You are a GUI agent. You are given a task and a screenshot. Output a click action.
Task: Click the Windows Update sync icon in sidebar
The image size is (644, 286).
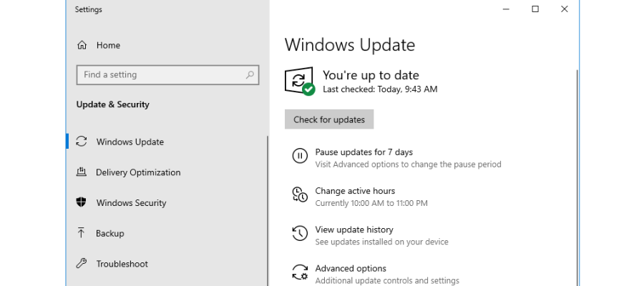[x=82, y=142]
